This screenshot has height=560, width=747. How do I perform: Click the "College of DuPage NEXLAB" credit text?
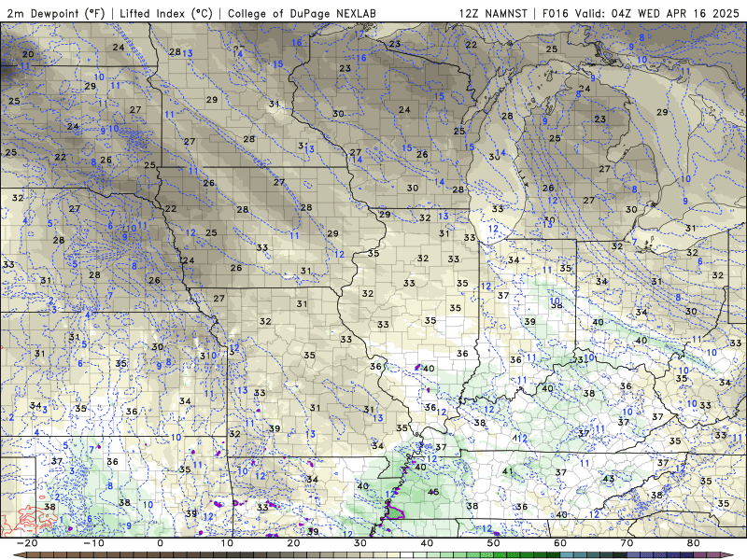pyautogui.click(x=302, y=13)
